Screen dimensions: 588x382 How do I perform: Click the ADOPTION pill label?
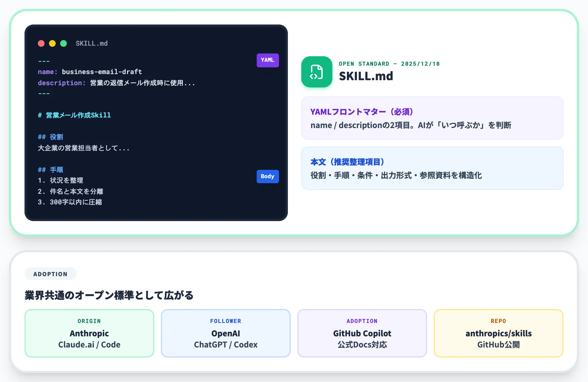(50, 274)
